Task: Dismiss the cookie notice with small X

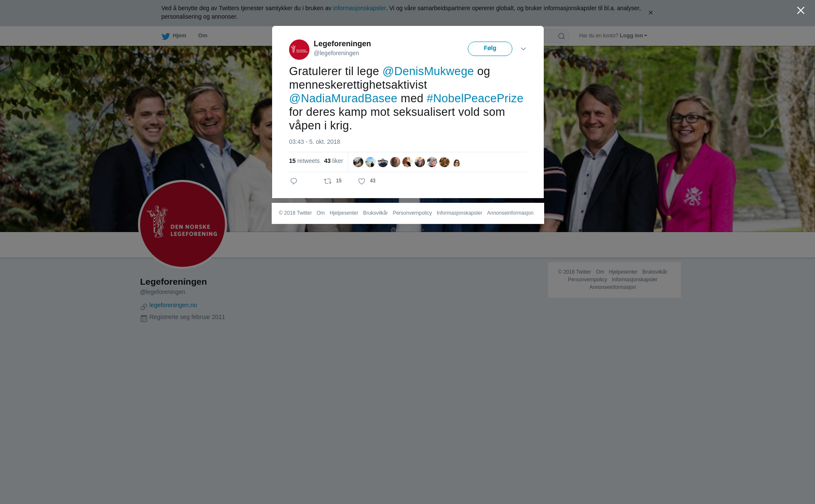Action: (650, 13)
